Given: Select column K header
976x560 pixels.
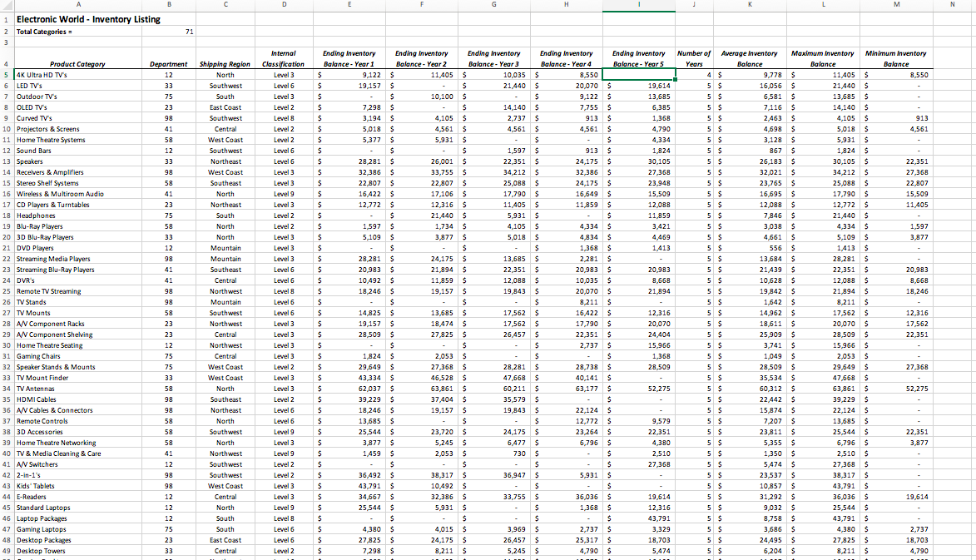Looking at the screenshot, I should tap(750, 4).
